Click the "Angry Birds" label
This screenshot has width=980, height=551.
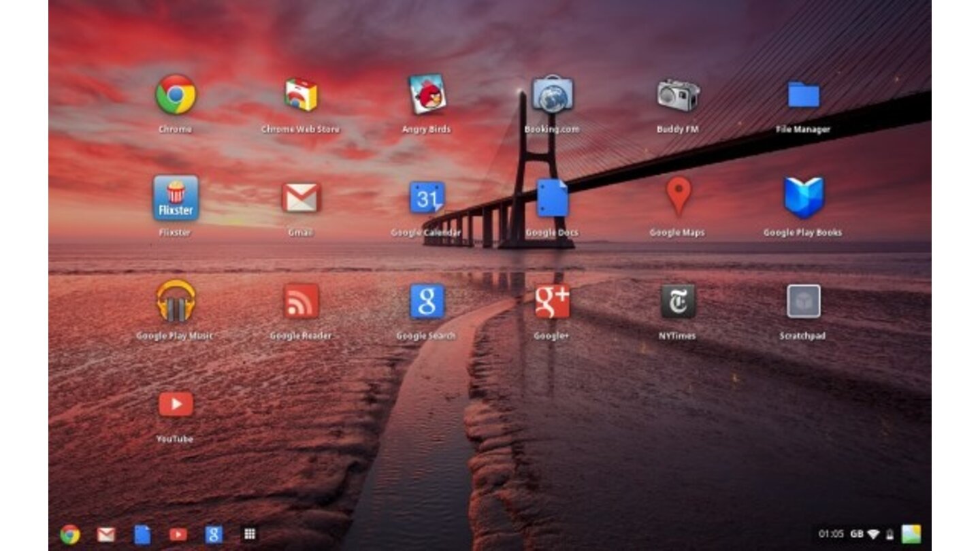pos(427,129)
